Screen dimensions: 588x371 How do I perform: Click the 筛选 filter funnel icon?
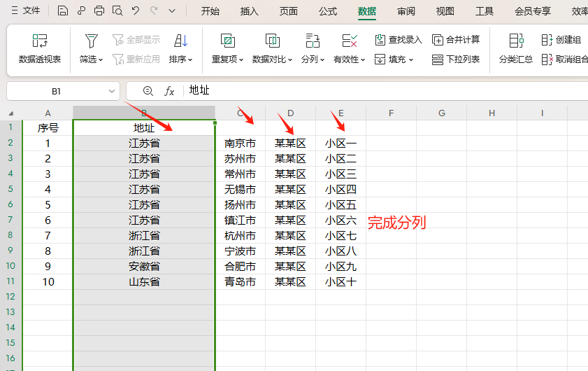(91, 41)
